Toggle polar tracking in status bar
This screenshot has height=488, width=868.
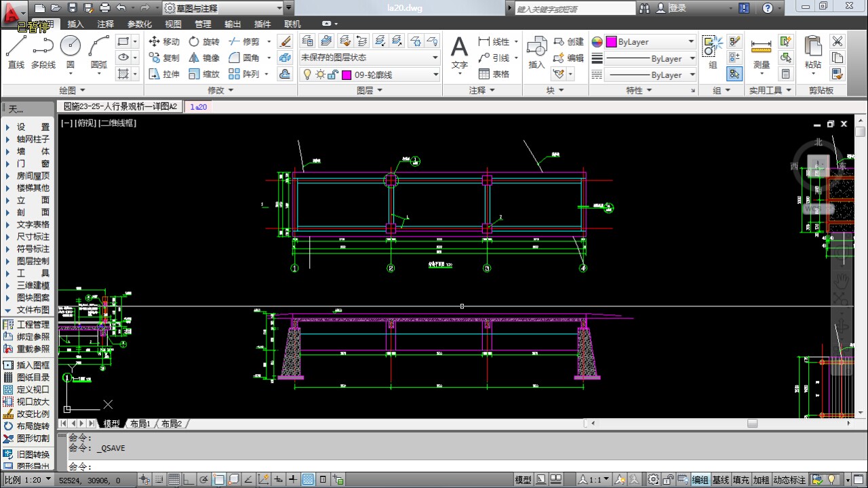[204, 480]
